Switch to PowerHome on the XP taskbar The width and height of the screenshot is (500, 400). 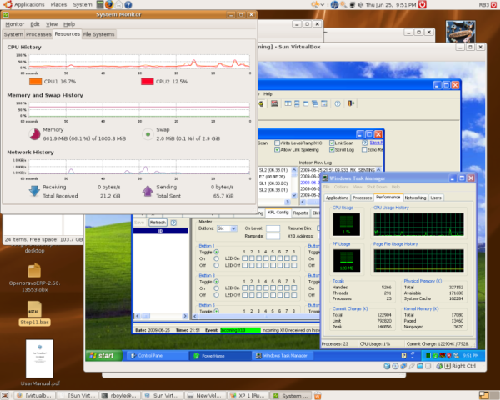[x=220, y=356]
